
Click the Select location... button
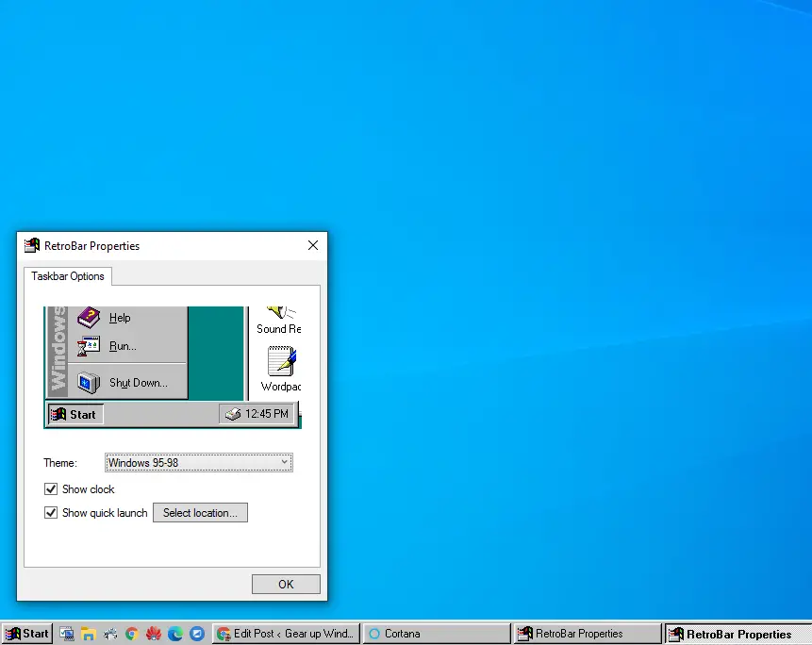[x=200, y=512]
